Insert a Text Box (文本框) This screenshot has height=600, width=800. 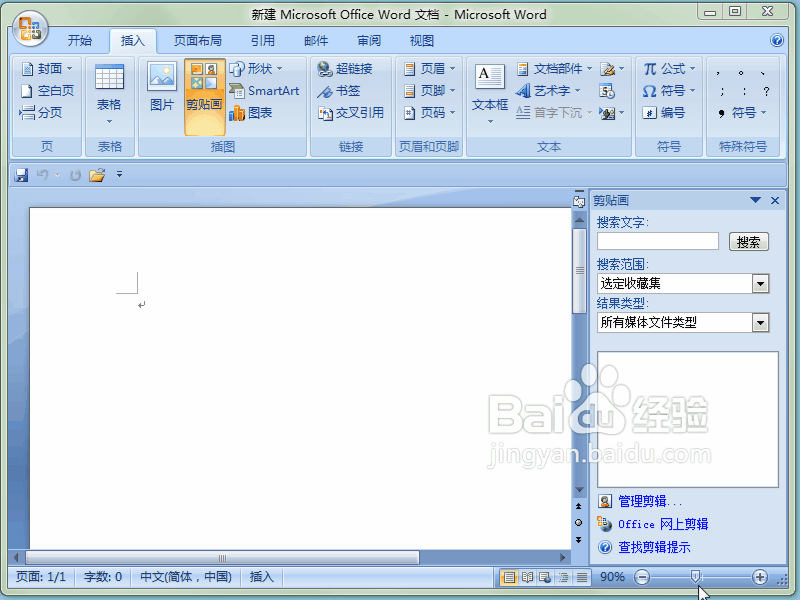click(490, 94)
